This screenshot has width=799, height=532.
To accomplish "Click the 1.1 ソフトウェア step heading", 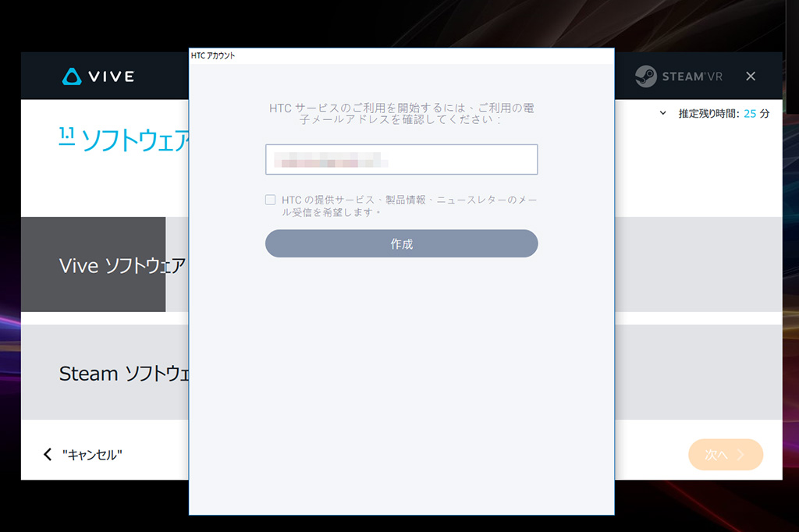I will [124, 140].
